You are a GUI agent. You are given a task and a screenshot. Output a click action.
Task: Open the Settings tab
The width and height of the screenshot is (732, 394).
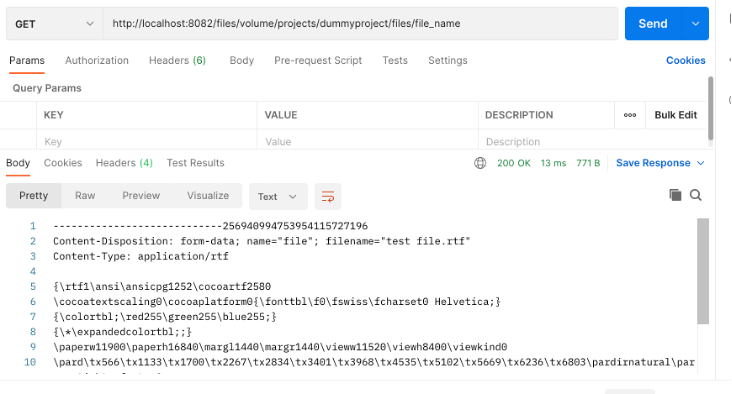(448, 61)
